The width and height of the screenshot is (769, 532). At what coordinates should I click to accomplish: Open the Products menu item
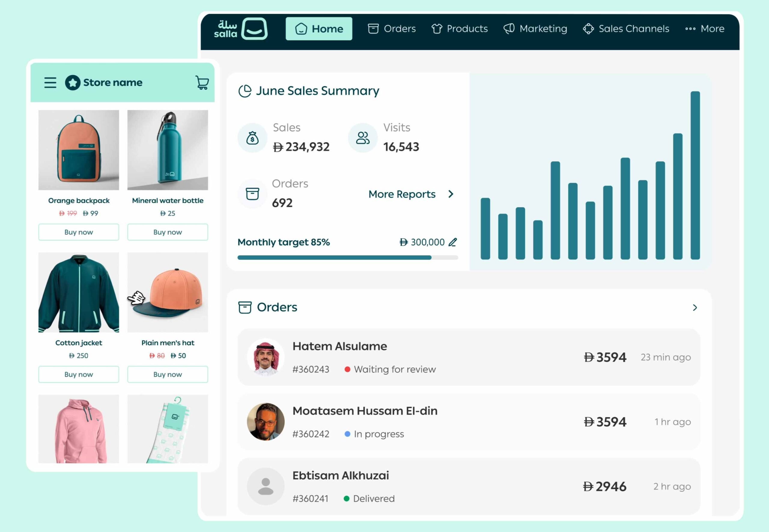(x=460, y=29)
